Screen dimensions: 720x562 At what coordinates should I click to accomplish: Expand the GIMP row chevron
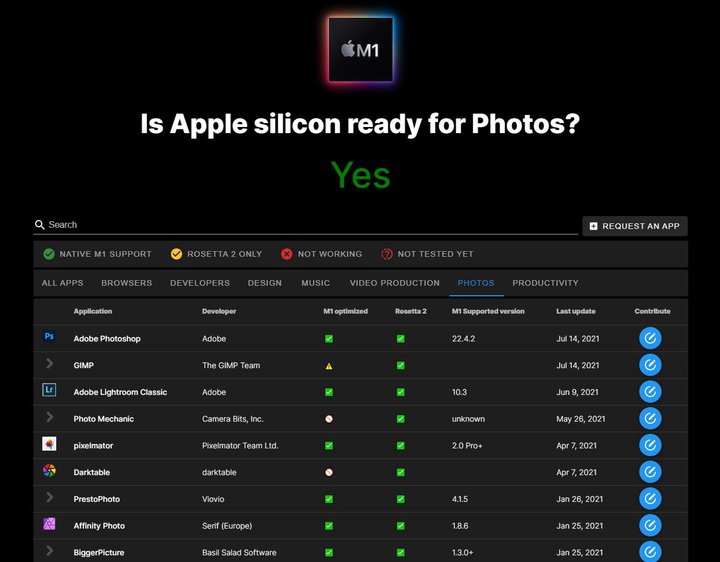49,365
